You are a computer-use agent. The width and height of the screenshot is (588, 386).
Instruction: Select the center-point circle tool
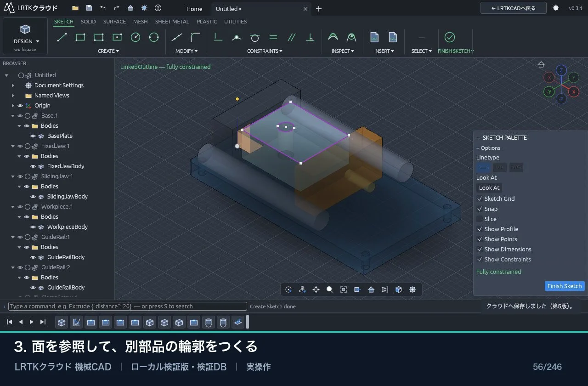136,38
